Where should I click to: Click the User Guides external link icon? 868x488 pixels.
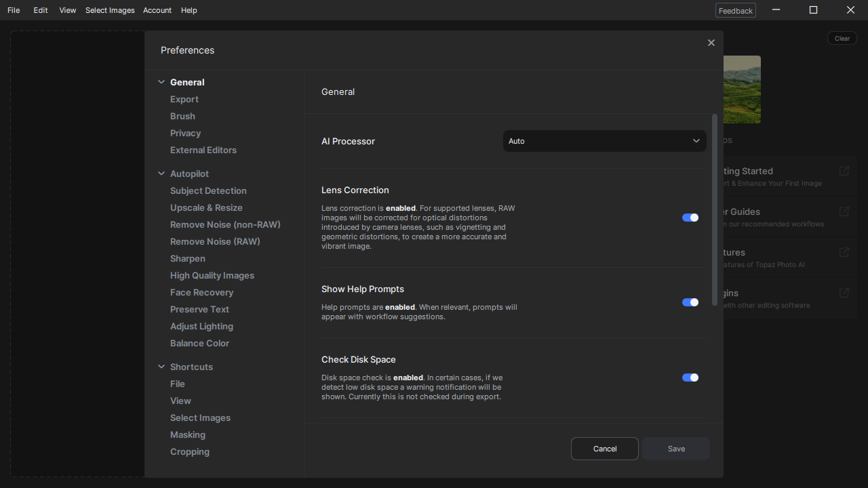click(844, 211)
